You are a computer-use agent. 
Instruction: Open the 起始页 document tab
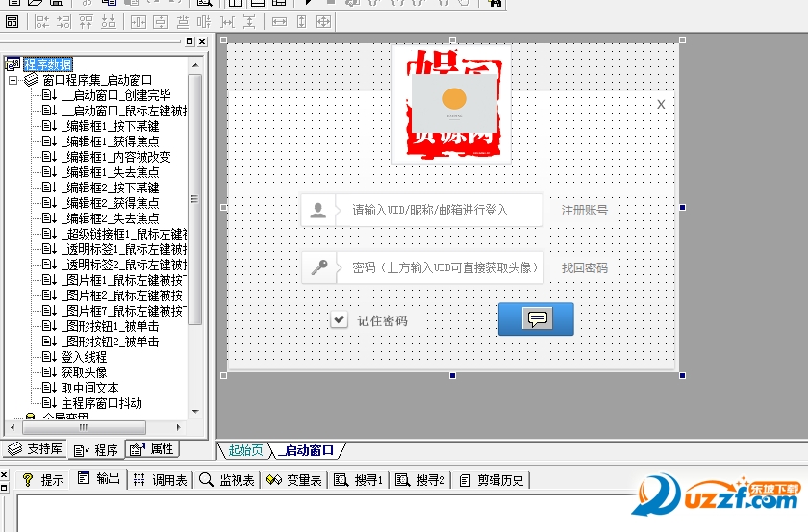(x=245, y=450)
